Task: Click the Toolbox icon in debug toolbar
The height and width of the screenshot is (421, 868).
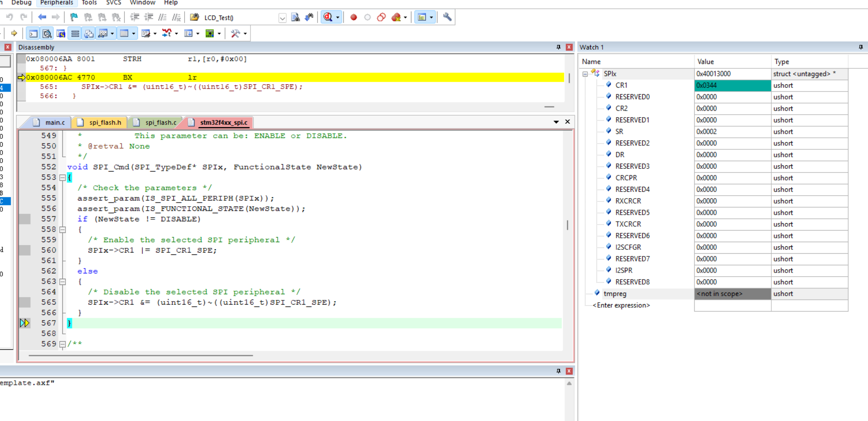Action: click(x=235, y=34)
